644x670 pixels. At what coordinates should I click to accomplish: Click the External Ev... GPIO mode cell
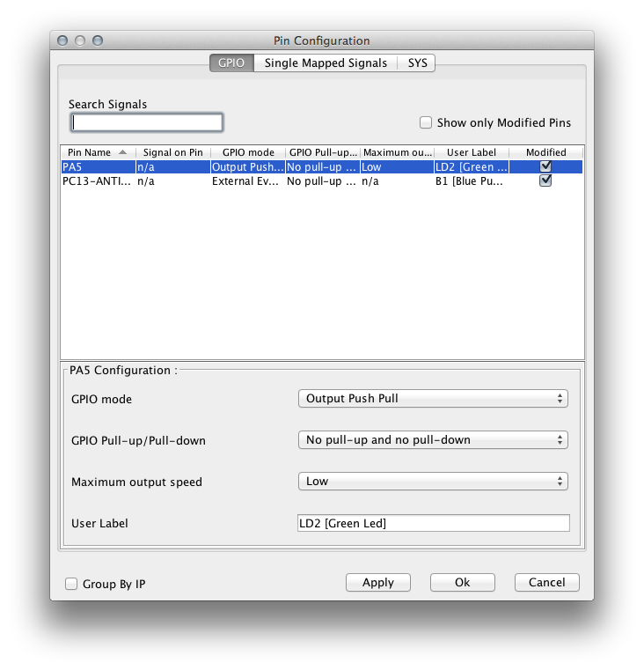click(248, 181)
